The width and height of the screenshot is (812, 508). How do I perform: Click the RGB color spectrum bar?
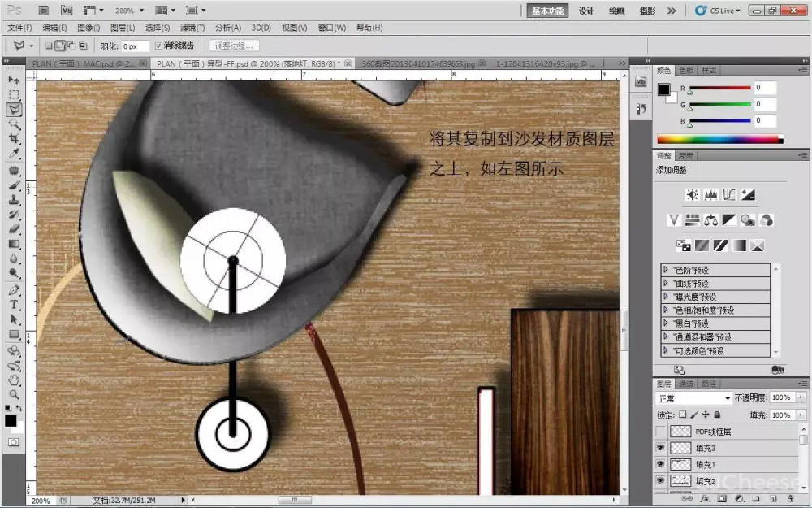pos(718,139)
